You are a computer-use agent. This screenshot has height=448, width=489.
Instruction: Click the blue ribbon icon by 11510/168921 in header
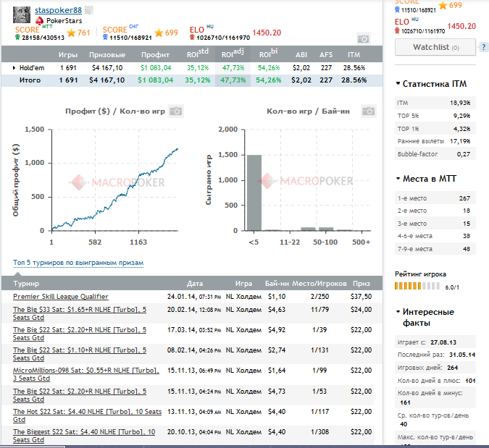(105, 38)
